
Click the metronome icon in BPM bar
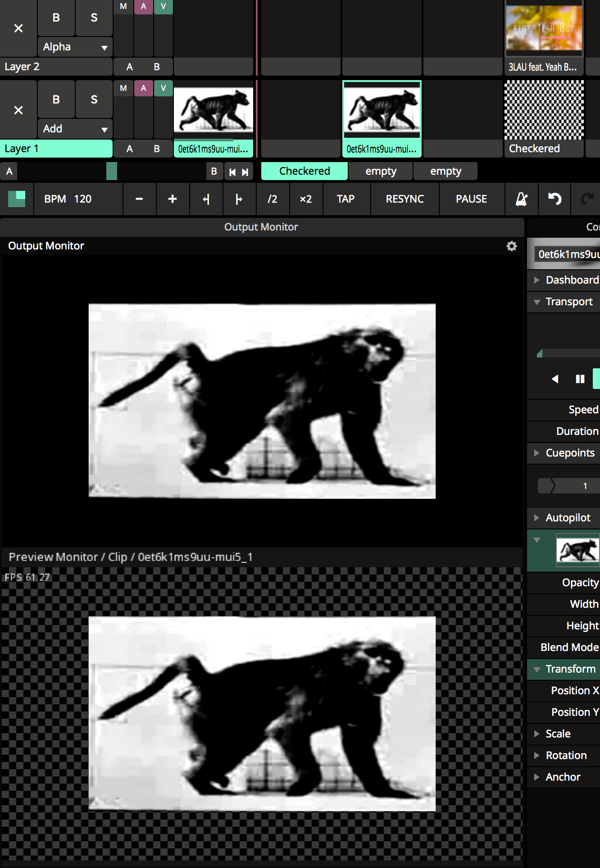521,199
